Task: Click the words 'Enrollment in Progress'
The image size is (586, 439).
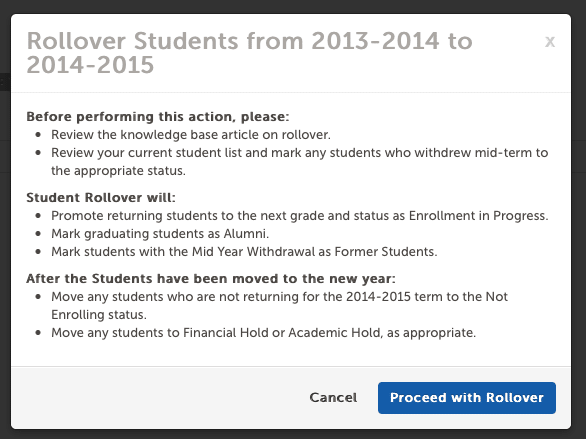Action: [478, 216]
